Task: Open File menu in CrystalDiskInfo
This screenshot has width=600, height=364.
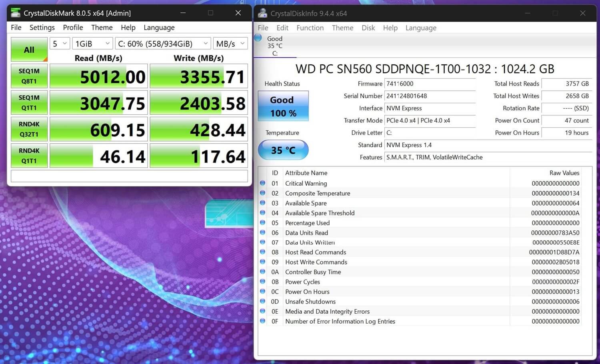Action: pos(263,28)
